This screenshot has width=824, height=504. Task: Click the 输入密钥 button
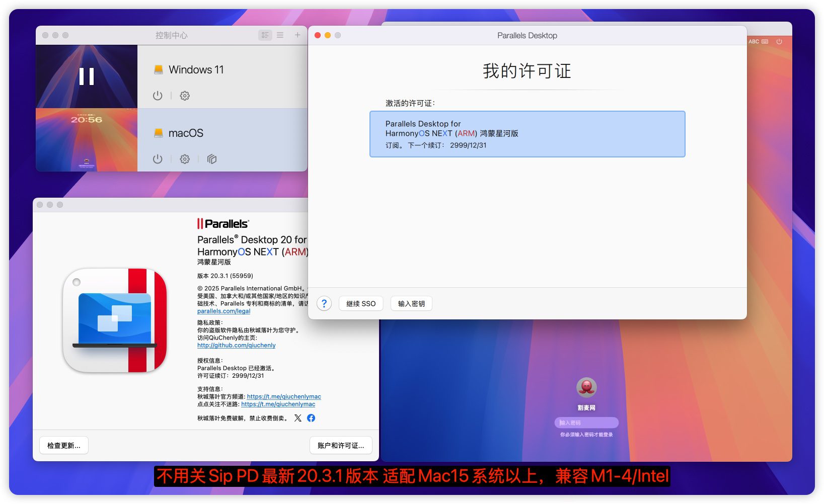pyautogui.click(x=411, y=304)
